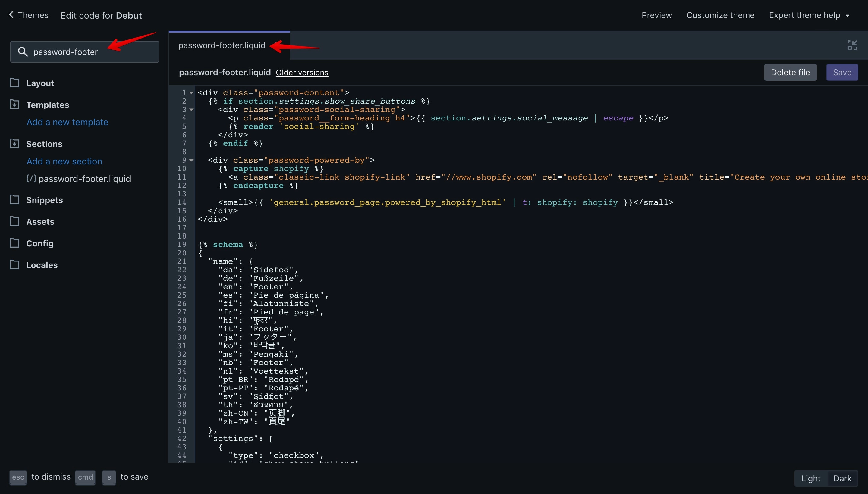The width and height of the screenshot is (868, 494).
Task: Switch editor to Dark theme
Action: pyautogui.click(x=842, y=478)
